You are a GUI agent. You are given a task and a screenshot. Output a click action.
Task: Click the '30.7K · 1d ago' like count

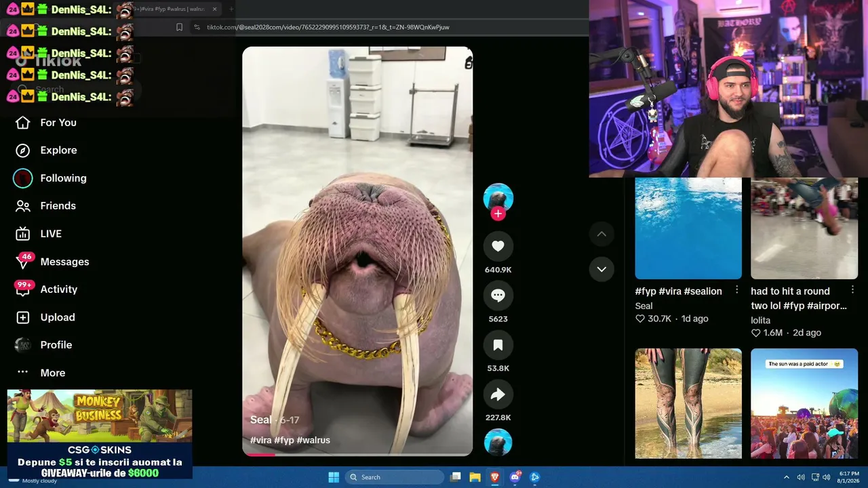671,319
